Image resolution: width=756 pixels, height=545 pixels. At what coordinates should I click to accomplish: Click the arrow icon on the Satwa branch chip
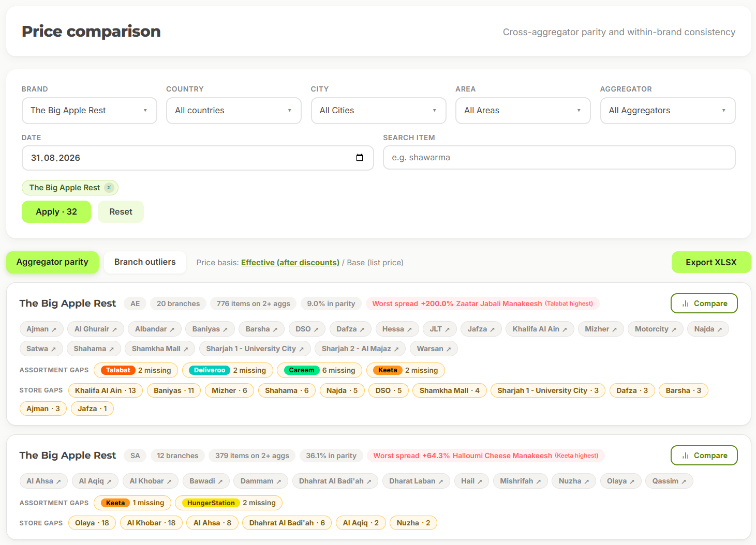tap(53, 349)
